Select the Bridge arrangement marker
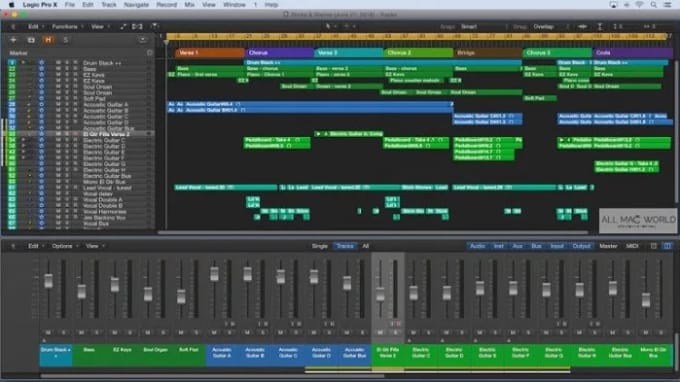The height and width of the screenshot is (382, 680). 488,53
